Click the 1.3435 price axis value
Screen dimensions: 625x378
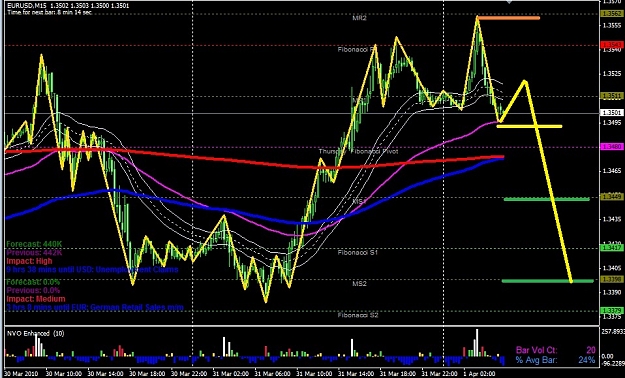(612, 220)
